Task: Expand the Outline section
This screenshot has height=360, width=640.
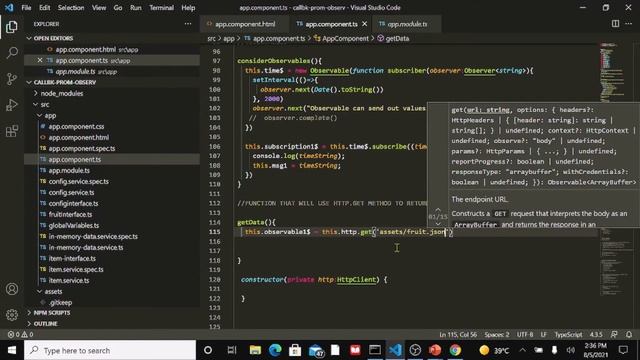Action: coord(45,324)
